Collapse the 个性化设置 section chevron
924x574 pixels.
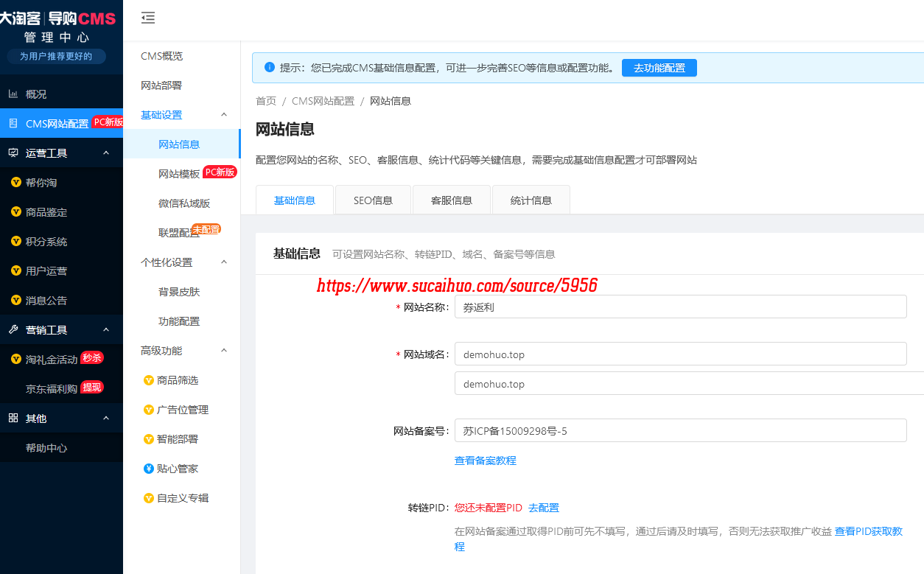click(224, 262)
